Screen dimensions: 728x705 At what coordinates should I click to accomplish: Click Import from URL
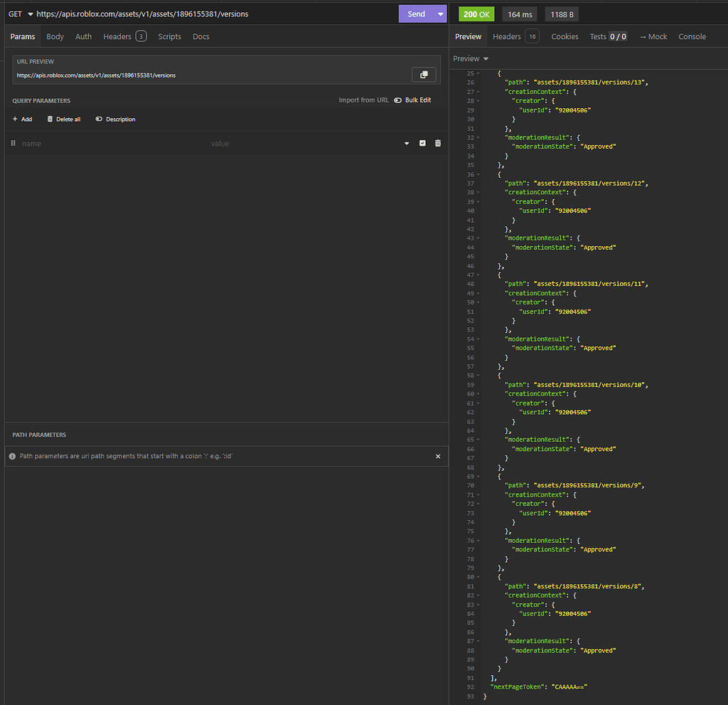[x=363, y=100]
